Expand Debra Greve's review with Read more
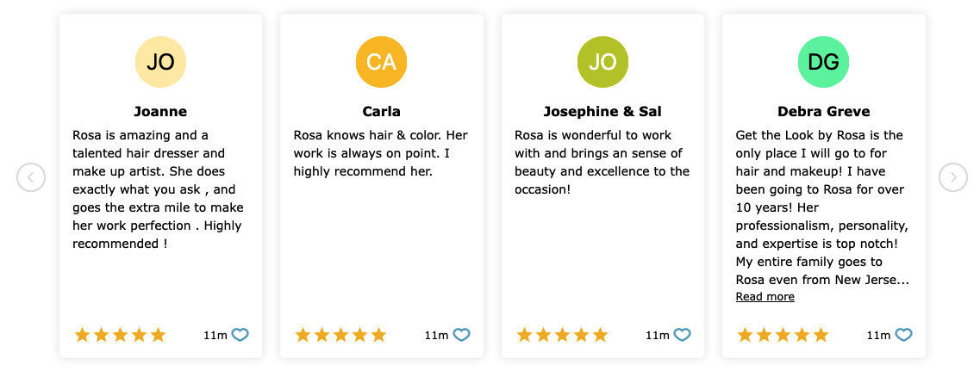The height and width of the screenshot is (371, 980). tap(765, 297)
